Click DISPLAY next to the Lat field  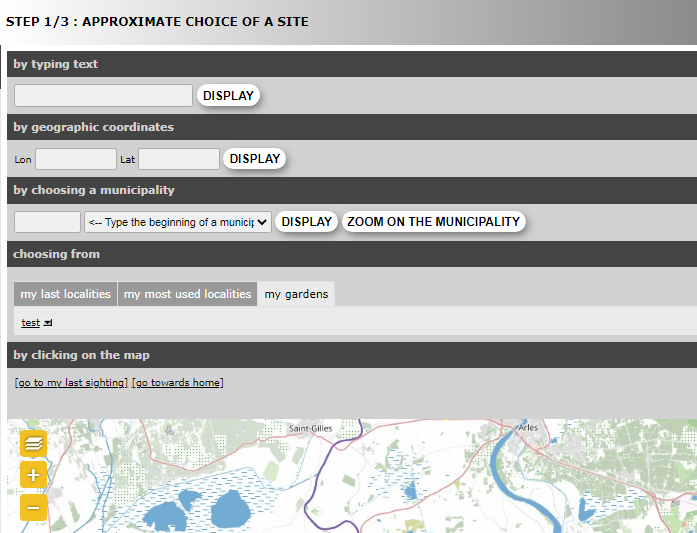(x=255, y=159)
